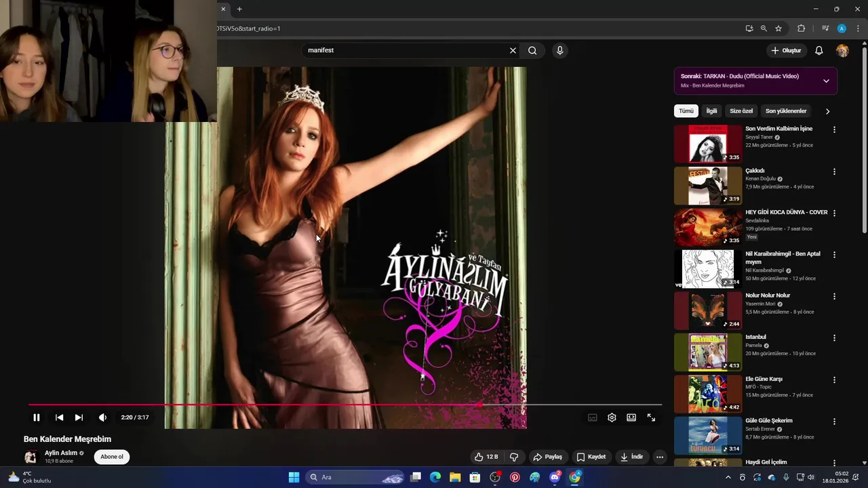The image size is (868, 488).
Task: Open File Explorer from the taskbar
Action: pos(455,477)
